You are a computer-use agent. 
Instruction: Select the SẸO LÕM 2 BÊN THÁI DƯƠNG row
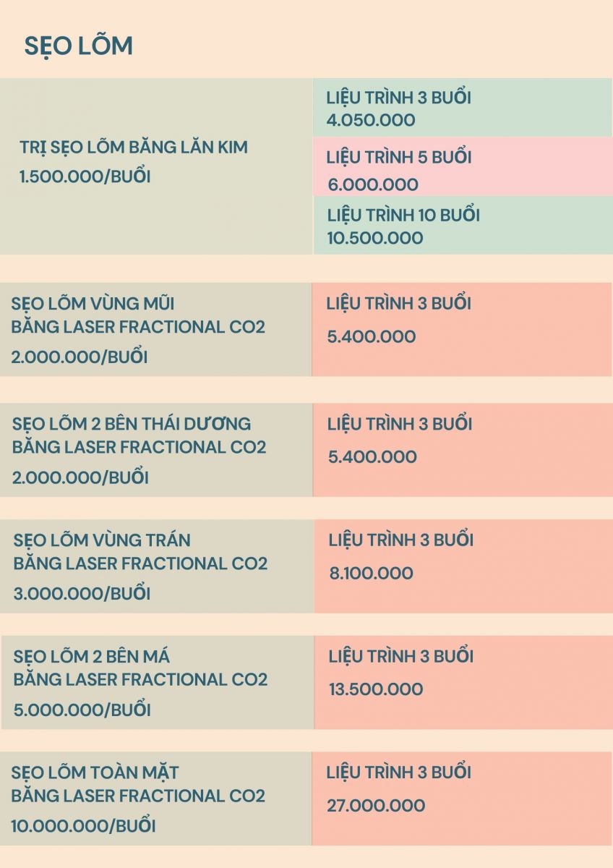point(306,450)
